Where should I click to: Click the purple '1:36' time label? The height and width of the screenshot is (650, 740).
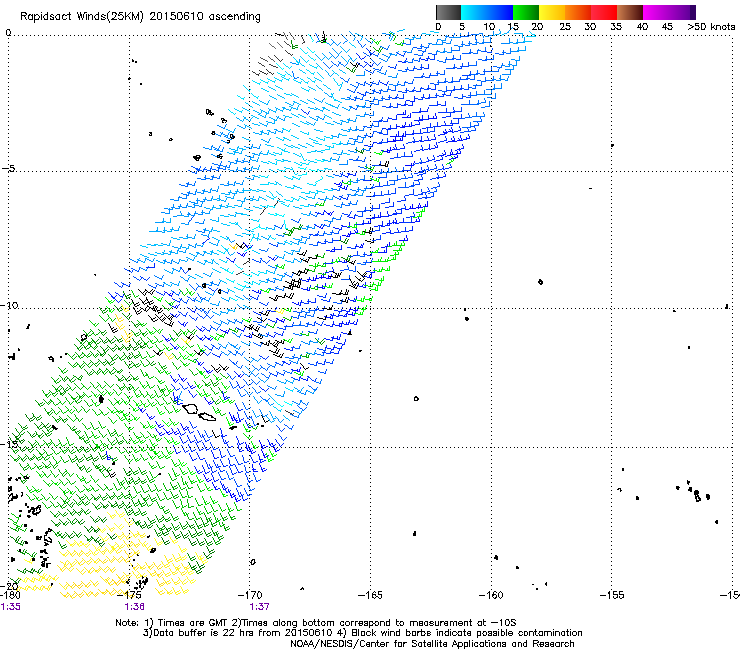[135, 607]
